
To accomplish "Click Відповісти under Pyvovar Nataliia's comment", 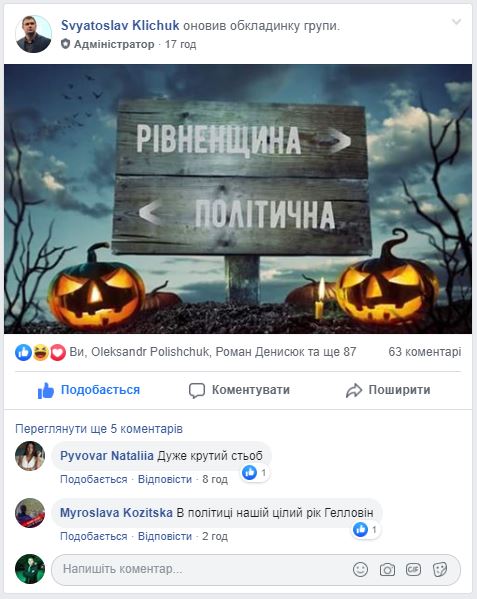I will pos(165,479).
